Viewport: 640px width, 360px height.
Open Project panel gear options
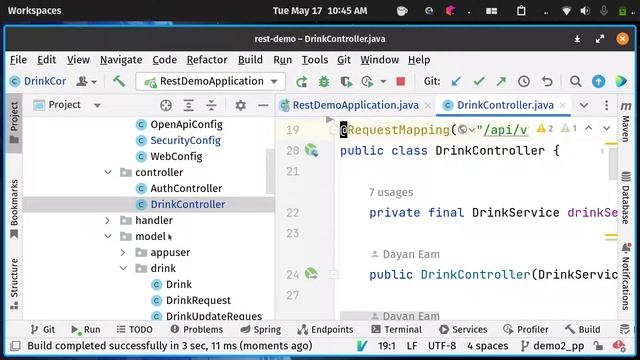(x=240, y=105)
